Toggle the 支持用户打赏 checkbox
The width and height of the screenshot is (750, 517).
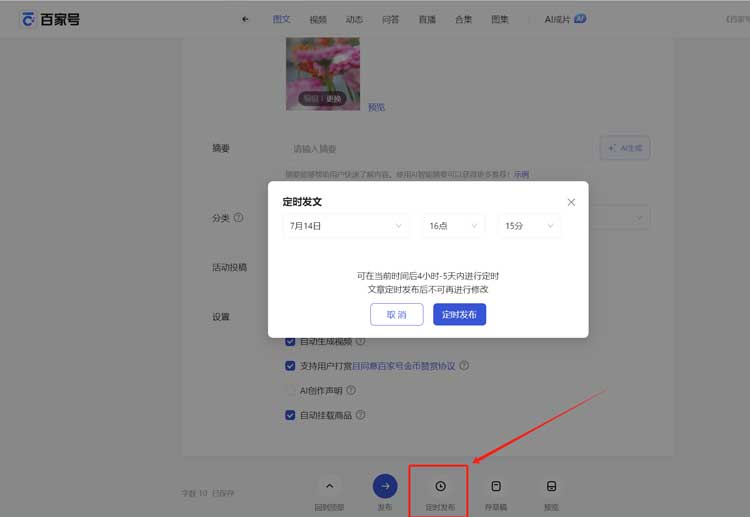290,366
